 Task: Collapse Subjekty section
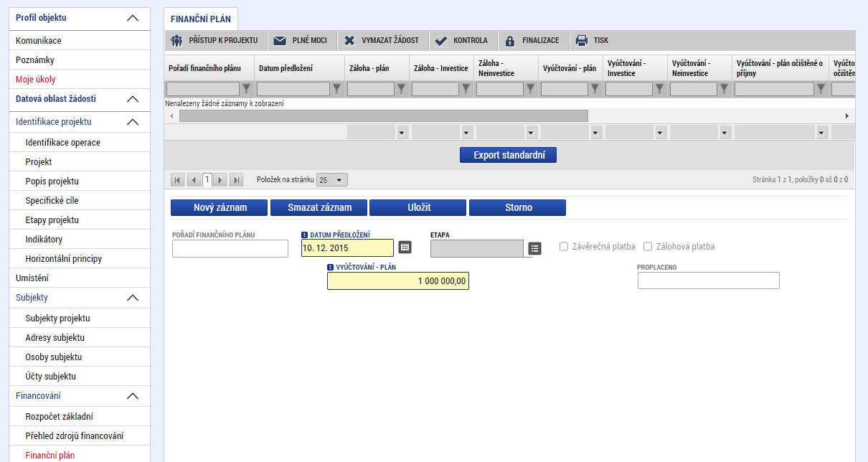click(x=133, y=298)
